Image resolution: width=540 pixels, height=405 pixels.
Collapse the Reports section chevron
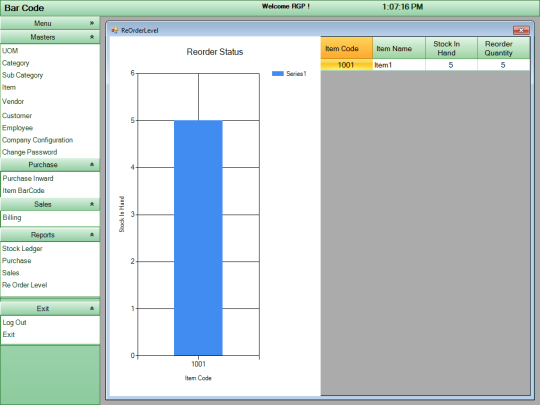[x=92, y=235]
